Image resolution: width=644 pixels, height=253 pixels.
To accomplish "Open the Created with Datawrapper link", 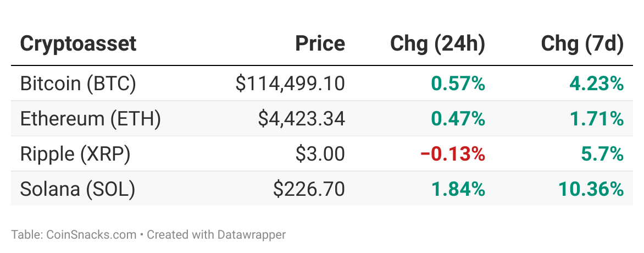I will pos(216,235).
